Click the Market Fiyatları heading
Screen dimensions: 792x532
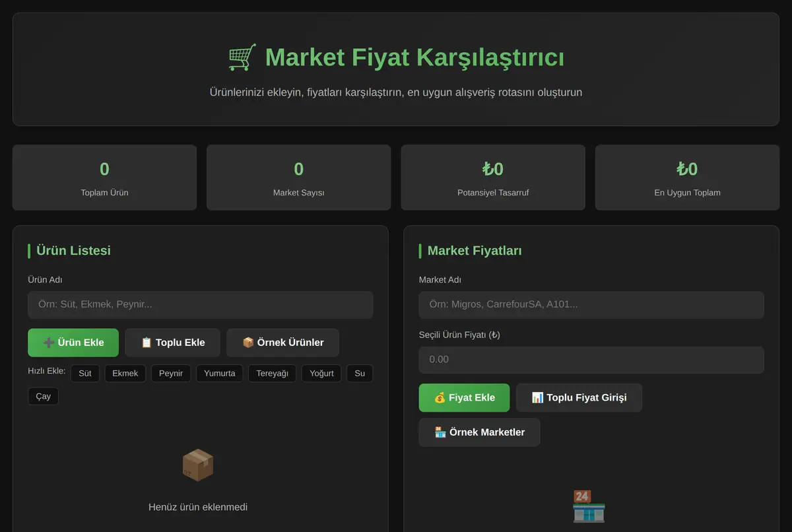[475, 251]
